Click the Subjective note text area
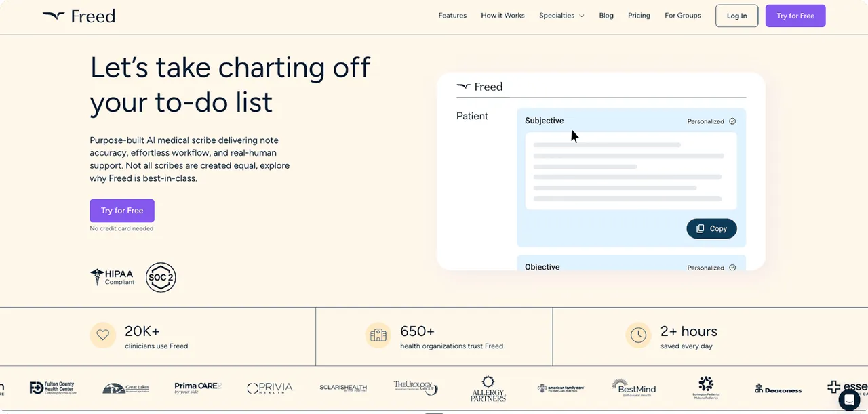This screenshot has height=414, width=868. point(631,171)
